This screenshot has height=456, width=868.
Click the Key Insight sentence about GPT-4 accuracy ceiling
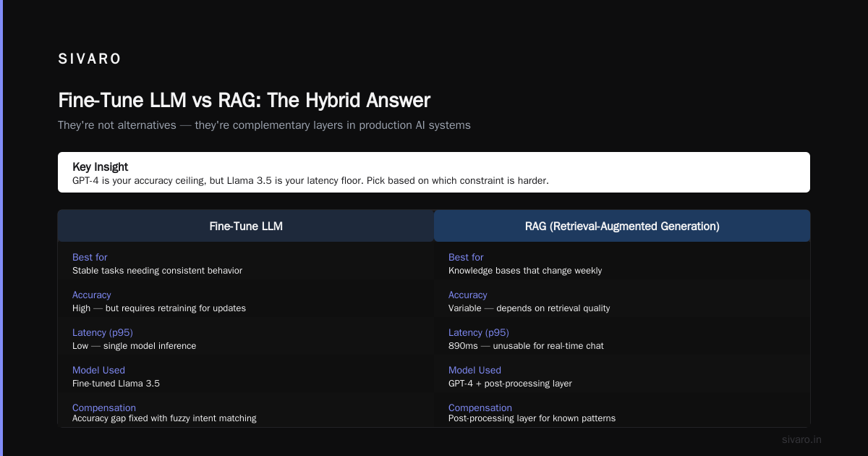tap(310, 181)
